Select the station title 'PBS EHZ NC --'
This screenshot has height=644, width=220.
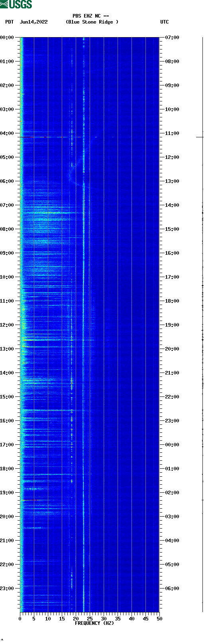(91, 16)
